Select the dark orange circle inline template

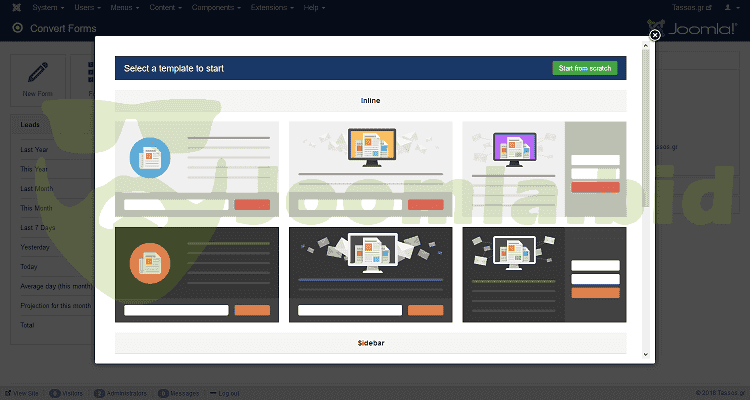[197, 274]
